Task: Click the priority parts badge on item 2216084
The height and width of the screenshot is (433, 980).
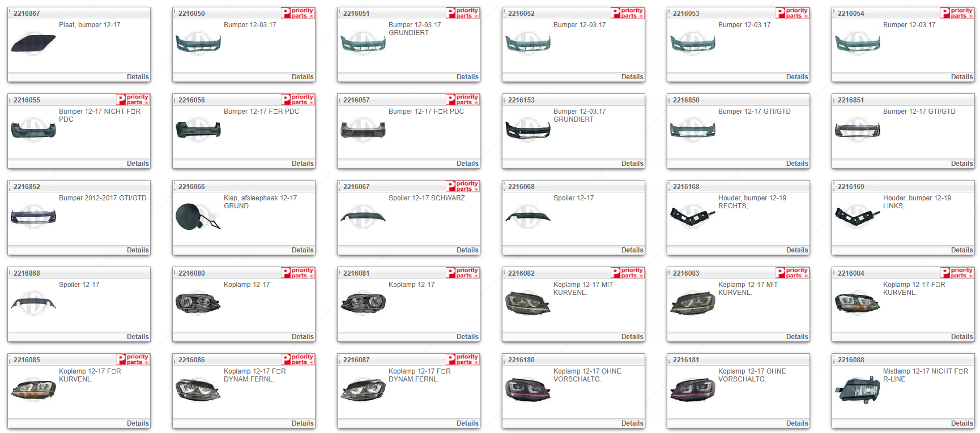Action: [x=957, y=273]
